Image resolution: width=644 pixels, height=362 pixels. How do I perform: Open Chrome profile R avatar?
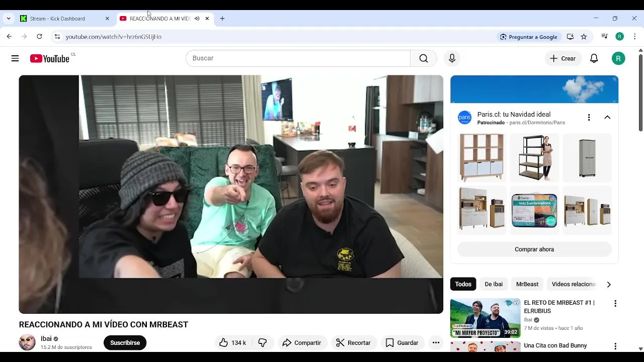pos(620,37)
